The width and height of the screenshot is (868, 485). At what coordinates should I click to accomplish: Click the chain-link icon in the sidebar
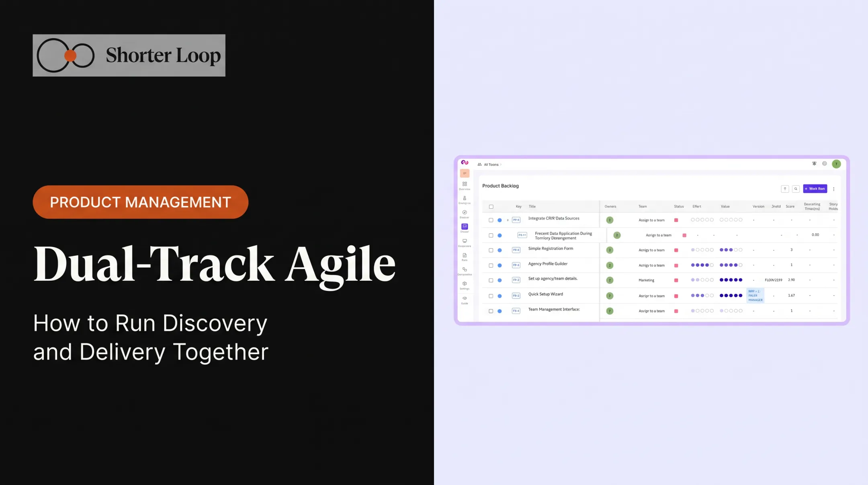465,269
